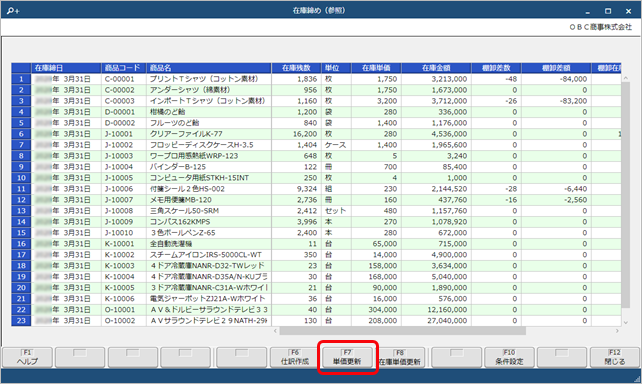Viewport: 642px width, 384px height.
Task: Click the vertical scrollbar thumb
Action: tap(625, 194)
